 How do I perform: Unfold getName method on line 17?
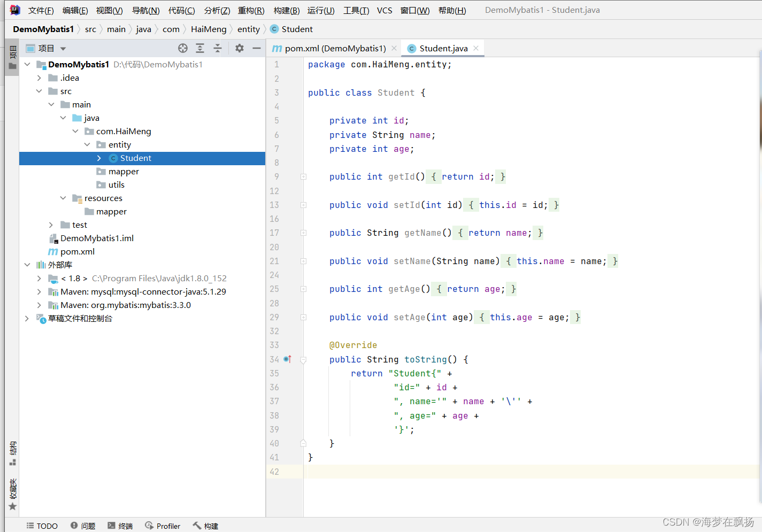303,233
